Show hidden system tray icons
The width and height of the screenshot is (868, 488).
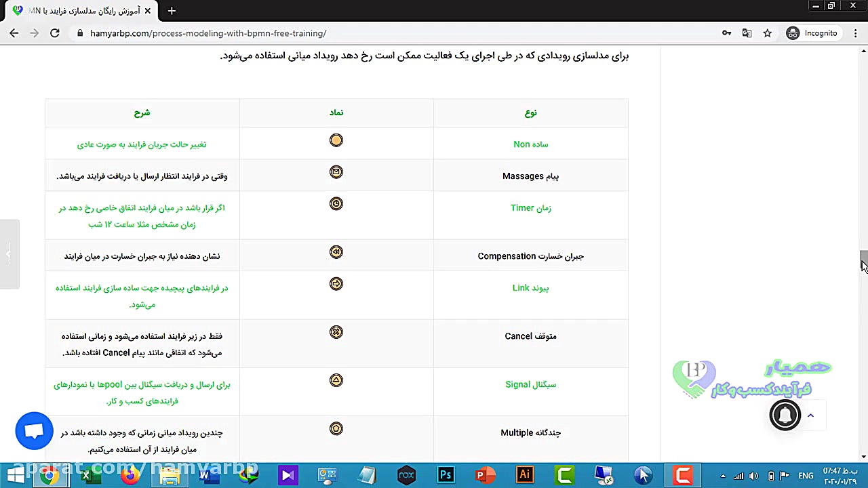click(x=723, y=476)
